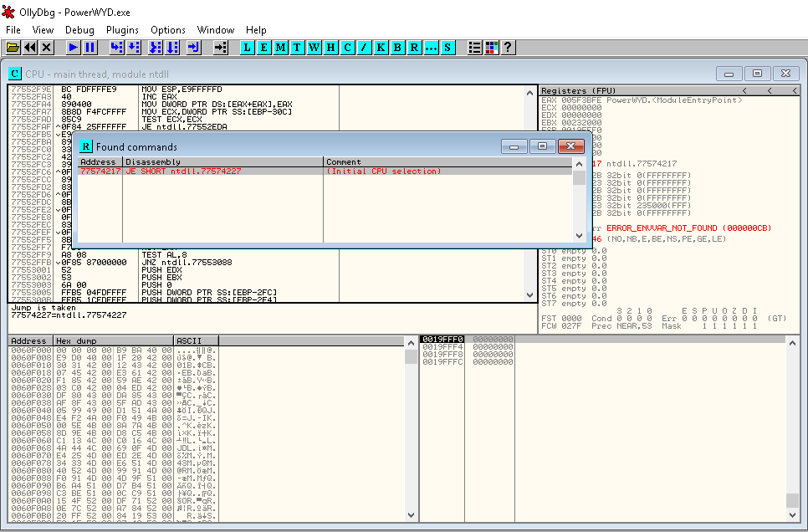Open Source window with S button
This screenshot has width=808, height=532.
447,48
